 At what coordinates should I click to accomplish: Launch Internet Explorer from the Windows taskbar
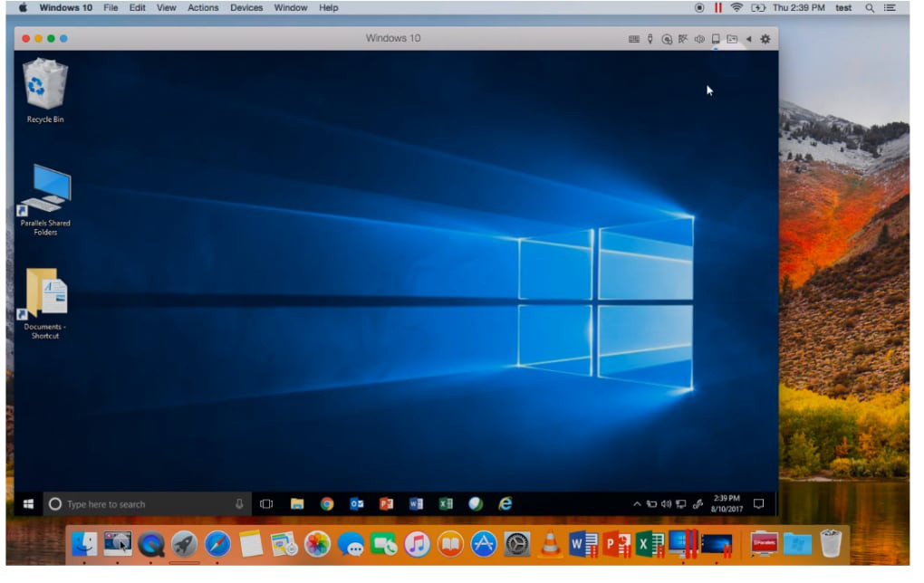505,504
